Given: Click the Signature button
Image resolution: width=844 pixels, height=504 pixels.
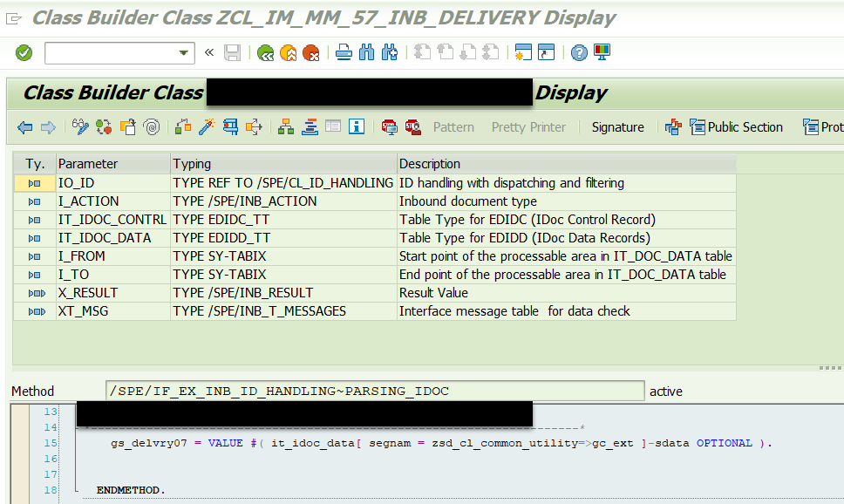Looking at the screenshot, I should click(617, 127).
